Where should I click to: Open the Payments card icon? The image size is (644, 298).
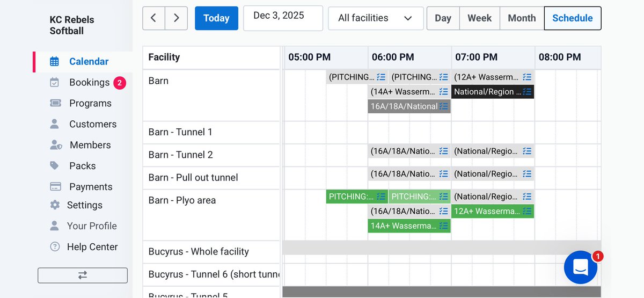55,187
